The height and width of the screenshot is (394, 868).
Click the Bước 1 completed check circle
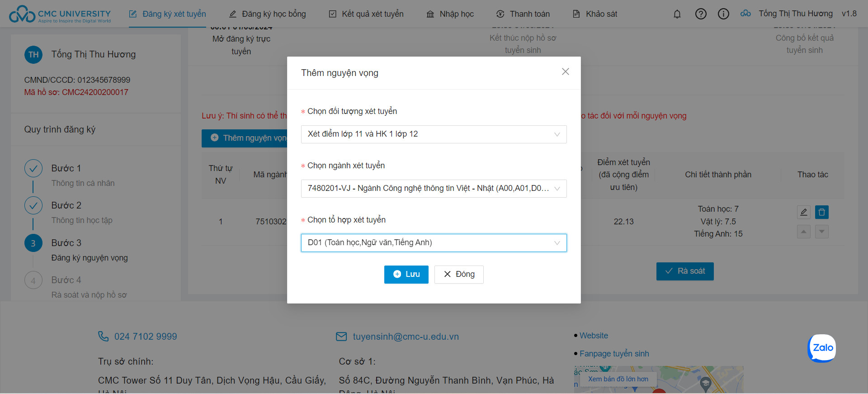point(33,168)
